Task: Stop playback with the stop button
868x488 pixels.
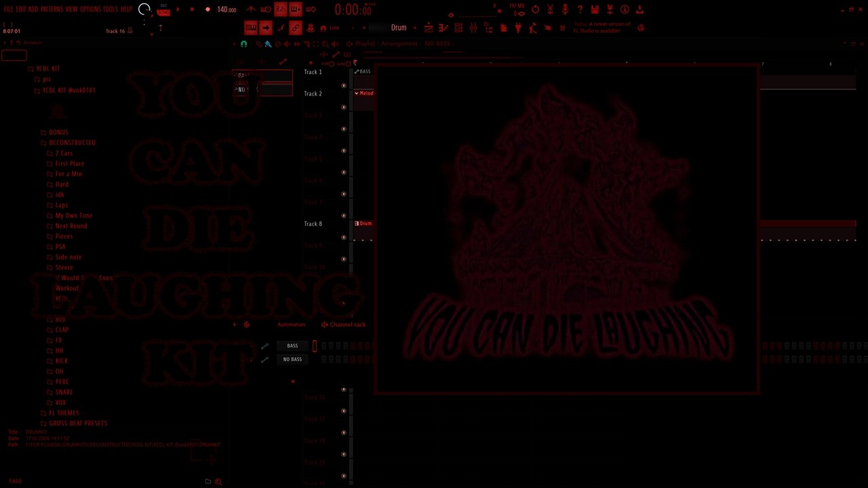Action: point(192,9)
